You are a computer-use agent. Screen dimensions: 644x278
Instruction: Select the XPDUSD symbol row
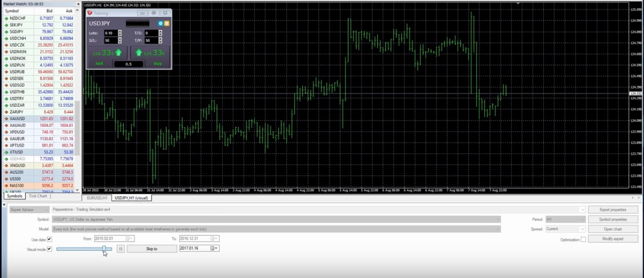pos(39,132)
